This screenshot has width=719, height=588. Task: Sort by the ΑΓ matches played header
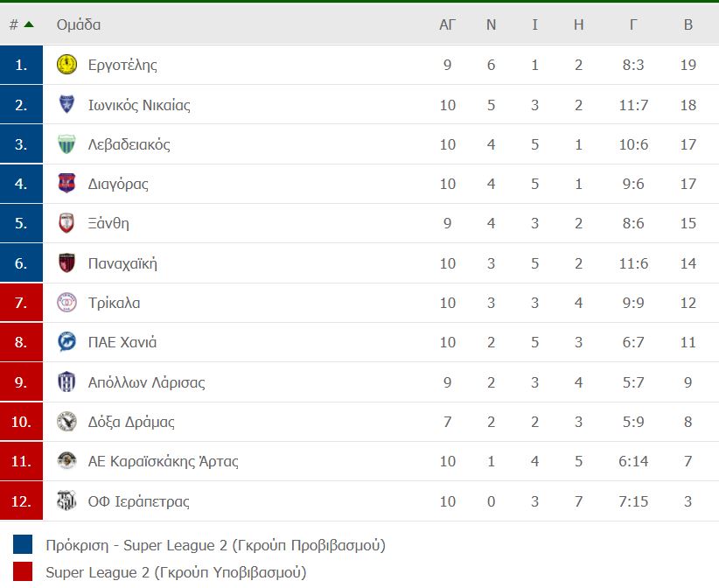coord(447,24)
